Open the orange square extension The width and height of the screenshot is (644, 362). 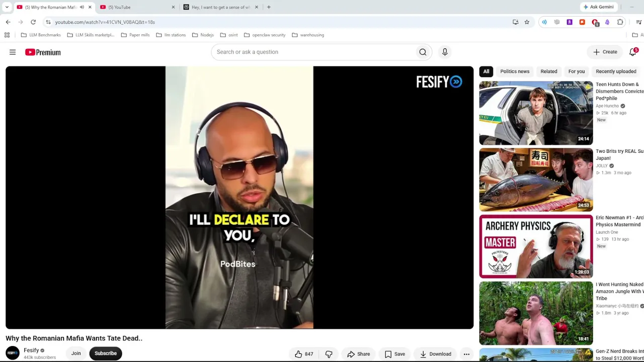(582, 22)
